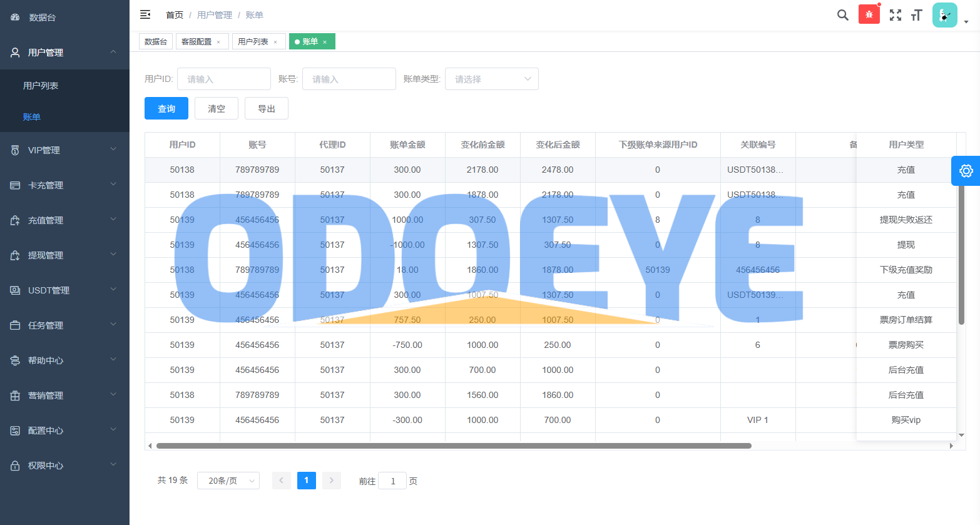This screenshot has height=525, width=980.
Task: Open the 20条/页 page size dropdown
Action: tap(228, 481)
